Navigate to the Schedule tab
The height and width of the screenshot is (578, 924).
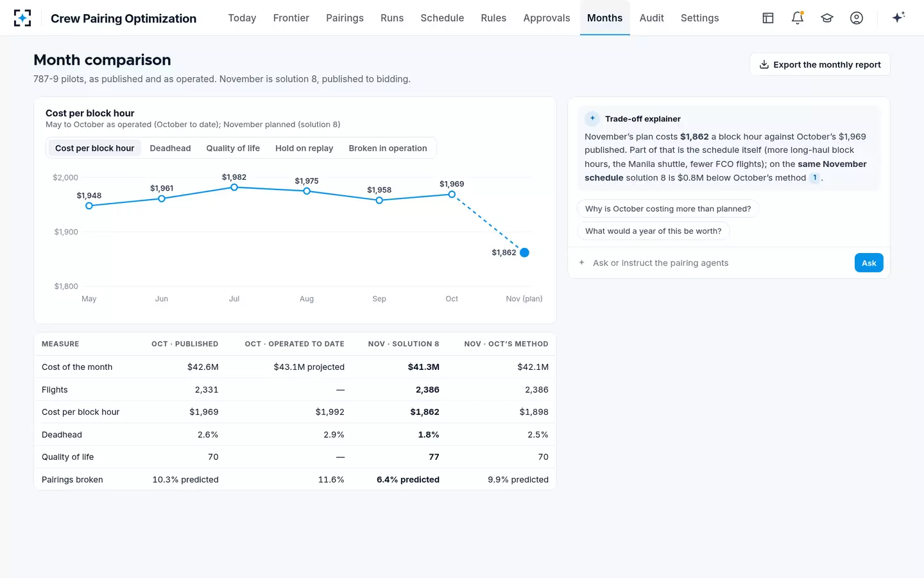442,18
